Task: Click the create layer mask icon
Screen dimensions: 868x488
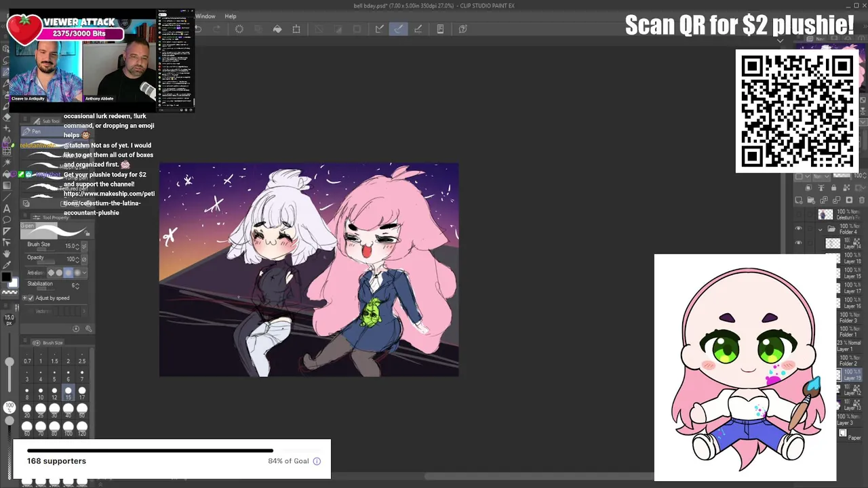Action: 850,201
